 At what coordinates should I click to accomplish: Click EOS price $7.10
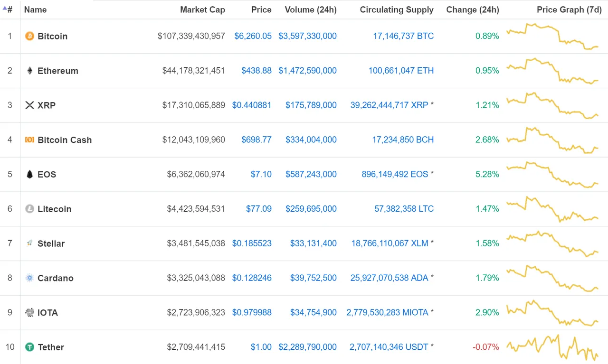click(261, 174)
